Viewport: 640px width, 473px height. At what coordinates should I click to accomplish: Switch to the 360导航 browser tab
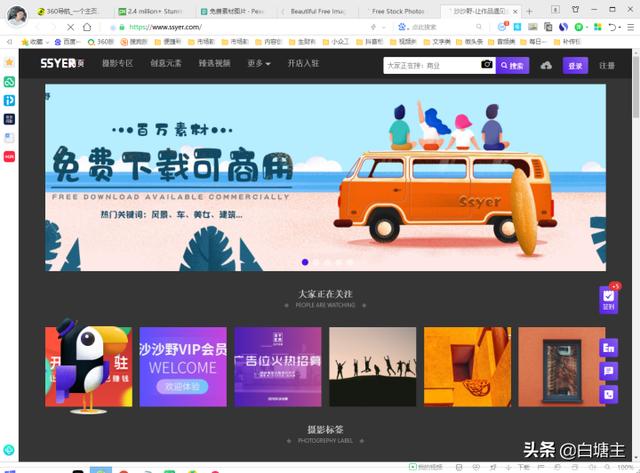(69, 11)
